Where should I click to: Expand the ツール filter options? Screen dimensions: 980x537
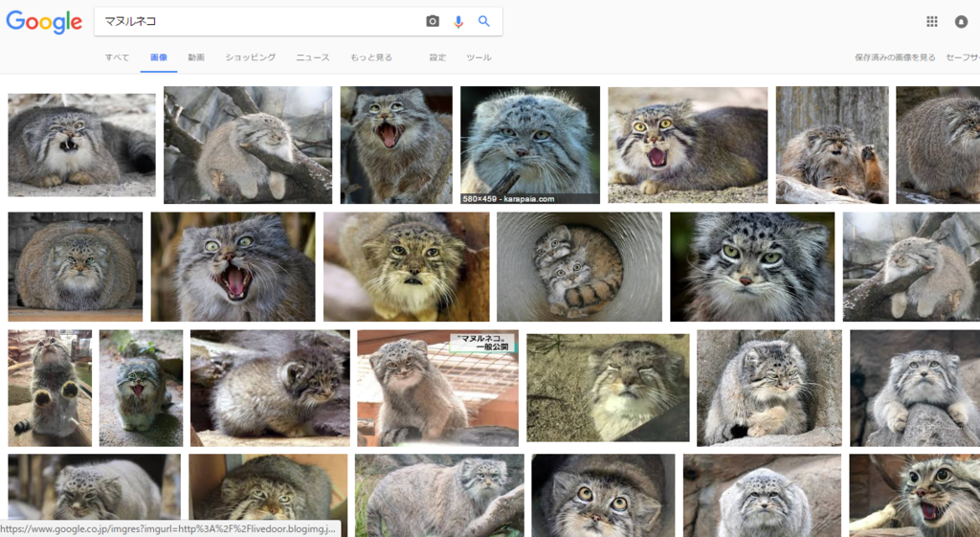479,57
